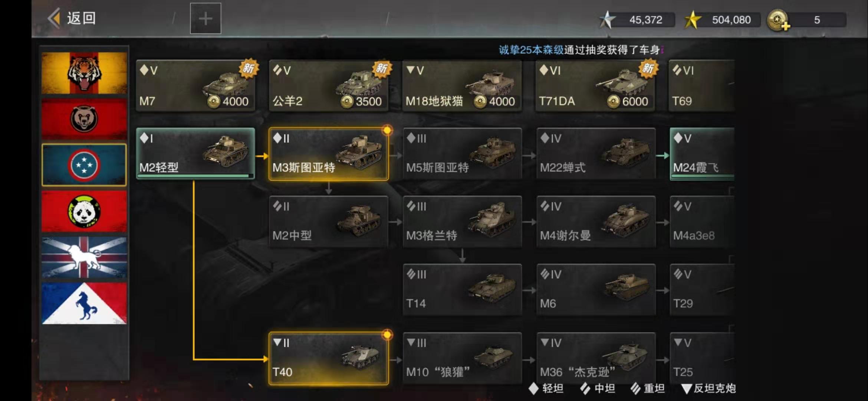Image resolution: width=868 pixels, height=401 pixels.
Task: Click the gold star currency icon
Action: [x=693, y=20]
